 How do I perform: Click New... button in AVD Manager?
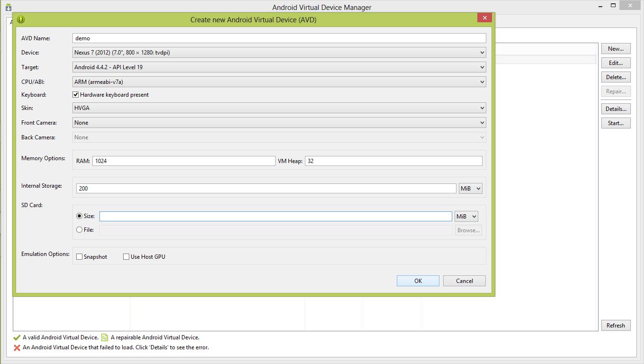616,49
